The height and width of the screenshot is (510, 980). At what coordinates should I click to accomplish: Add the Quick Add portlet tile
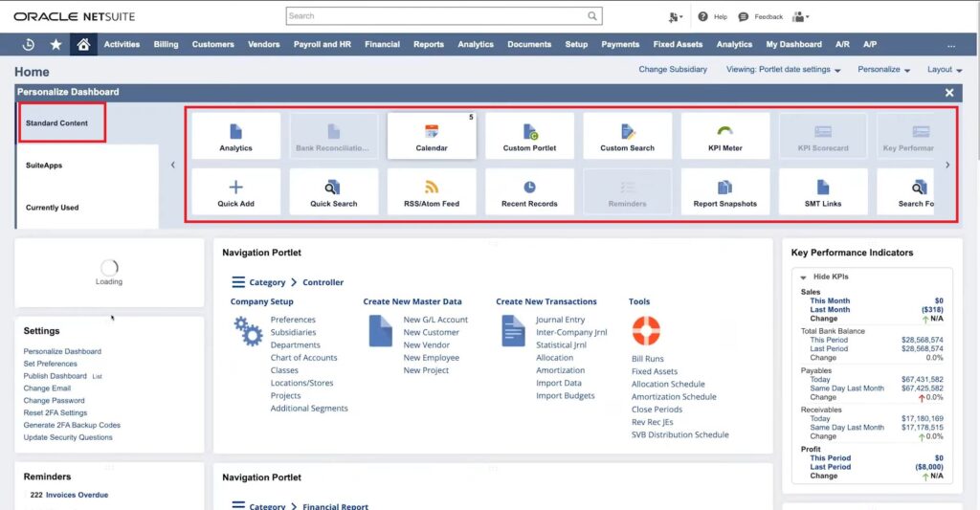click(235, 192)
